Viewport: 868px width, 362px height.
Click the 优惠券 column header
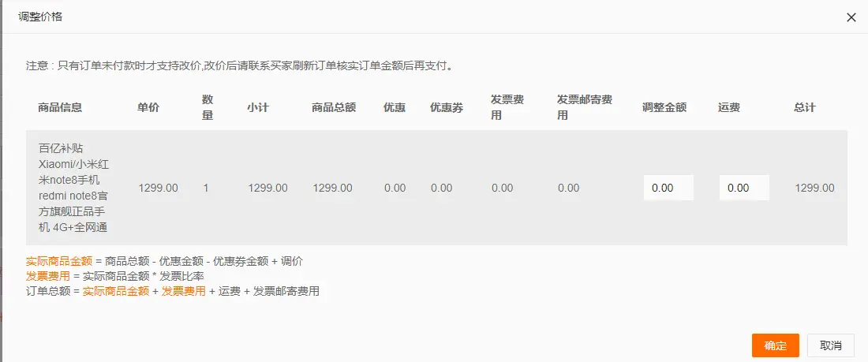(446, 107)
